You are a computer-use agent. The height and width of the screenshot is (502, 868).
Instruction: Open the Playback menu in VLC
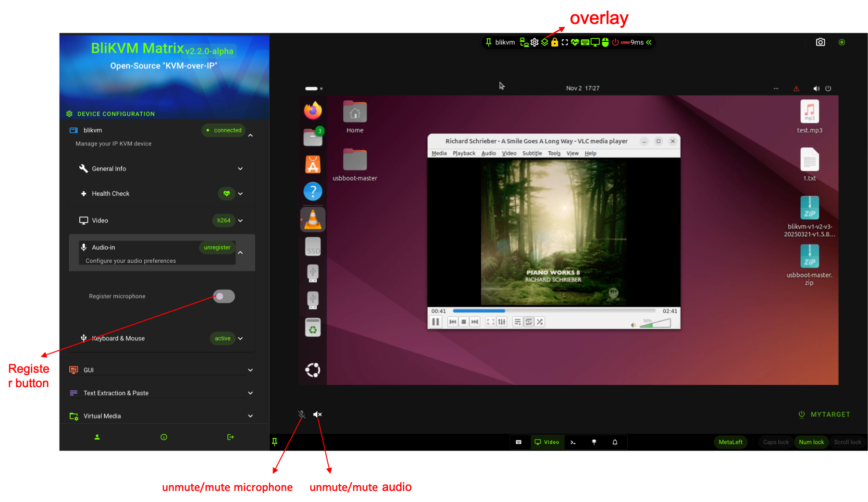coord(464,153)
